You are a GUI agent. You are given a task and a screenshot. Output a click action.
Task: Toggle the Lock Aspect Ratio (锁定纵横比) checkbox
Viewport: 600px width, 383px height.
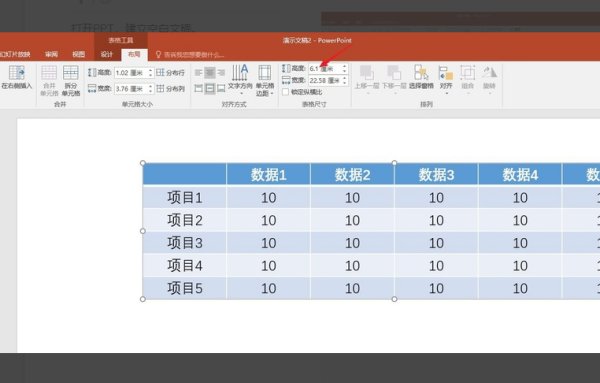click(x=285, y=92)
